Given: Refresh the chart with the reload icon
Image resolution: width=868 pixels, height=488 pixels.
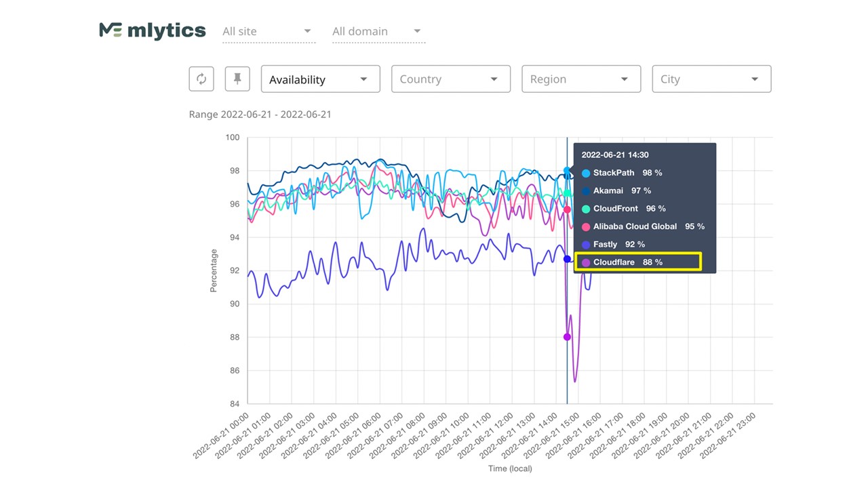Looking at the screenshot, I should click(x=201, y=79).
